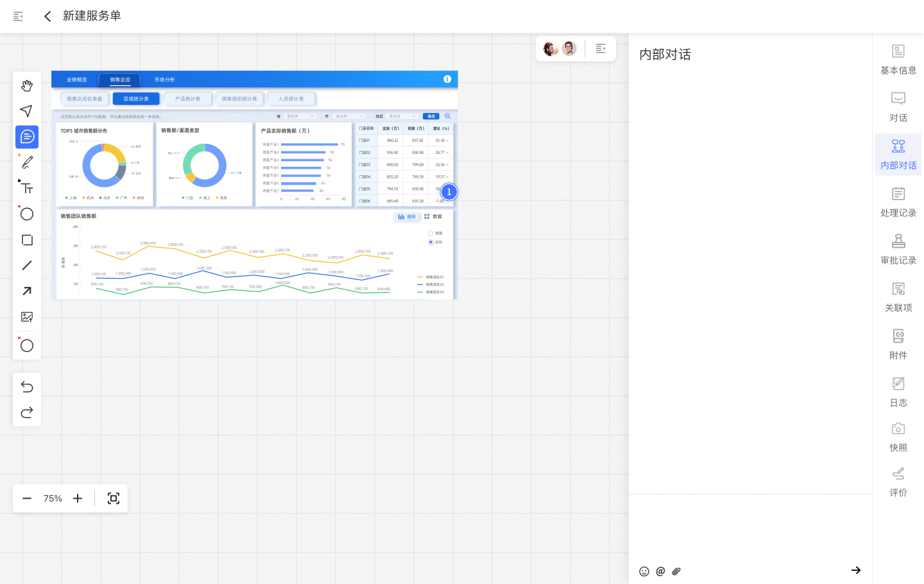Open the 处理记录 panel
This screenshot has width=924, height=584.
898,202
